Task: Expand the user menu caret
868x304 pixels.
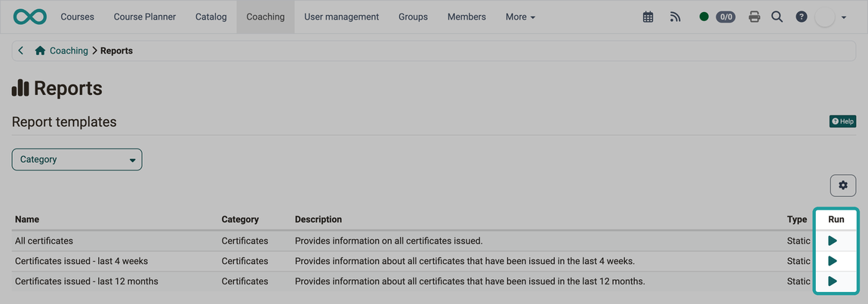Action: [844, 17]
